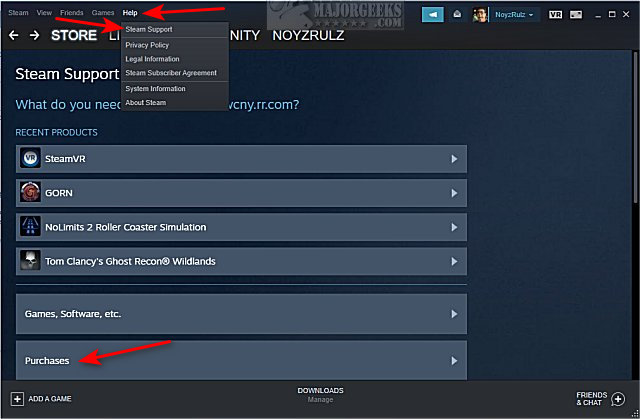Open the View menu
640x419 pixels.
(44, 13)
